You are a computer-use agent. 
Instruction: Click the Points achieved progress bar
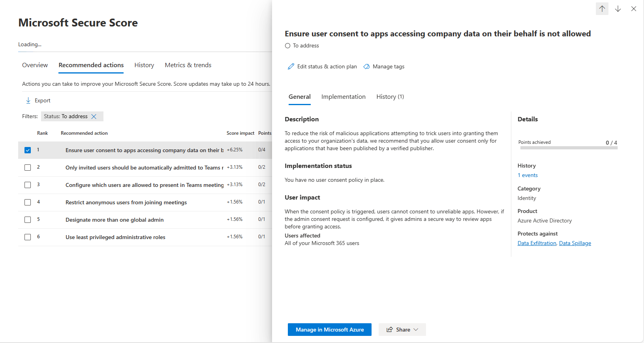click(x=569, y=148)
